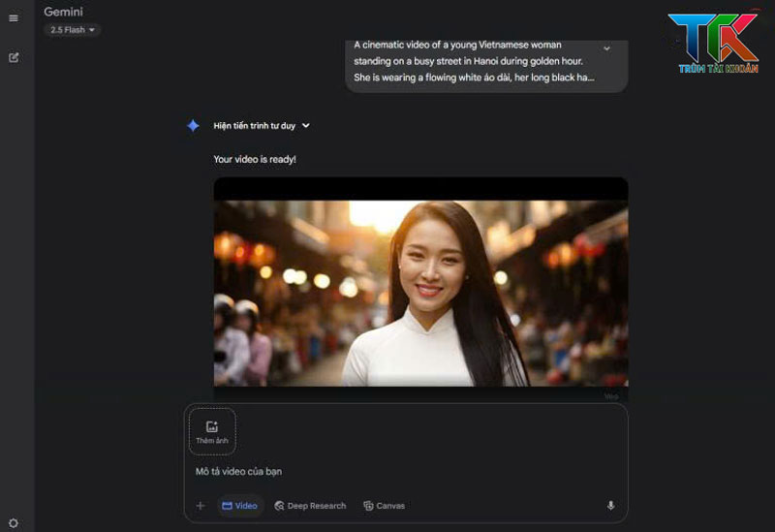Enable the Deep Research chip
This screenshot has height=532, width=775.
click(310, 506)
